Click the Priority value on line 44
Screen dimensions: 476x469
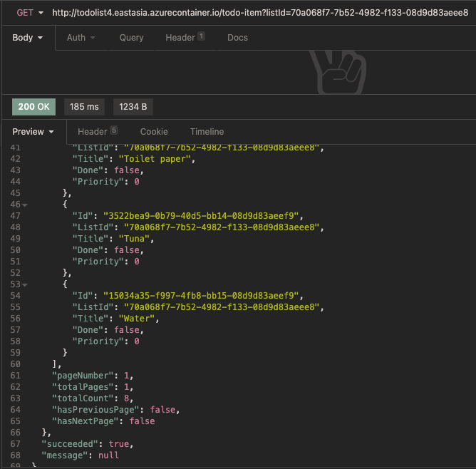click(x=137, y=182)
